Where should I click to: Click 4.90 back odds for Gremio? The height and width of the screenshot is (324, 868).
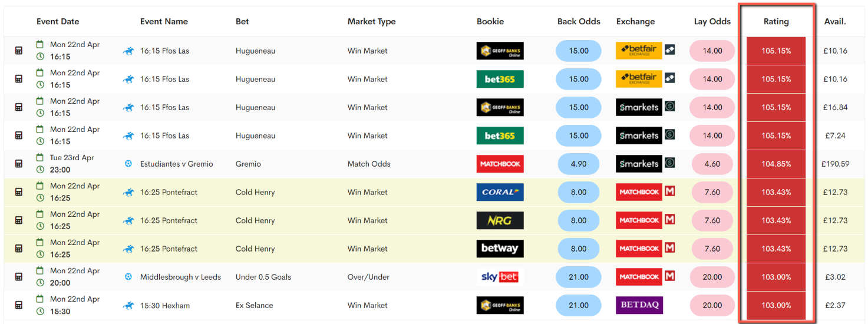coord(579,164)
